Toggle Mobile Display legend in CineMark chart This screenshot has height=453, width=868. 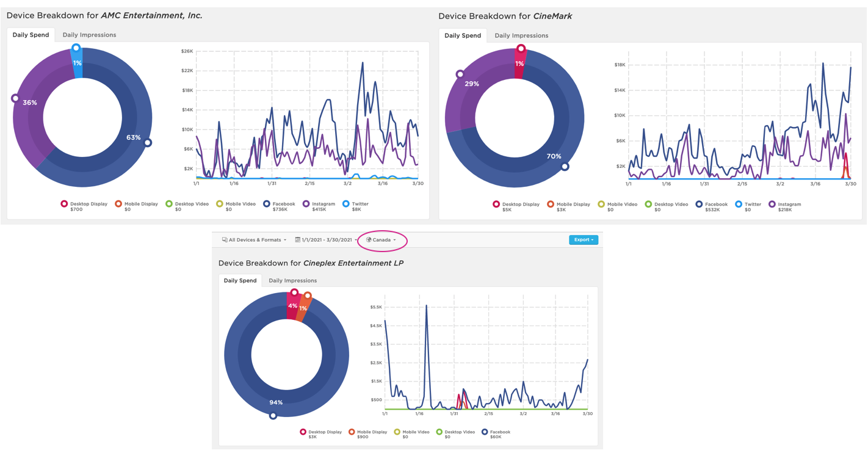pos(568,207)
